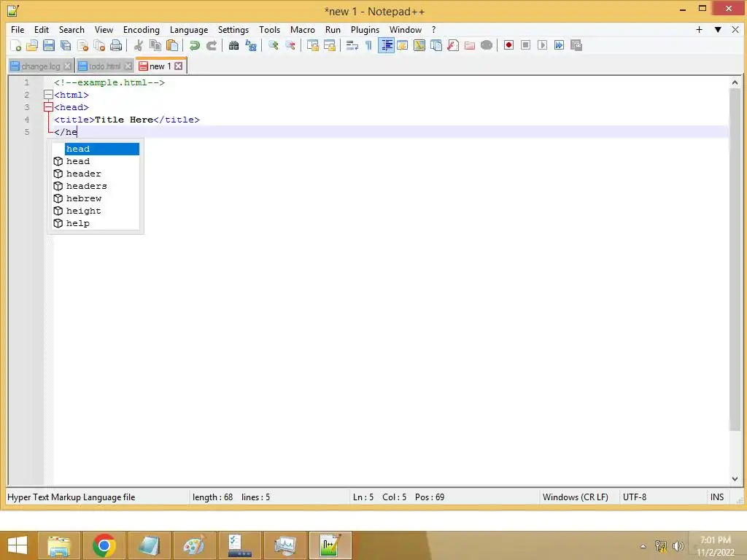Viewport: 747px width, 560px height.
Task: Close the todo.html tab
Action: (128, 66)
